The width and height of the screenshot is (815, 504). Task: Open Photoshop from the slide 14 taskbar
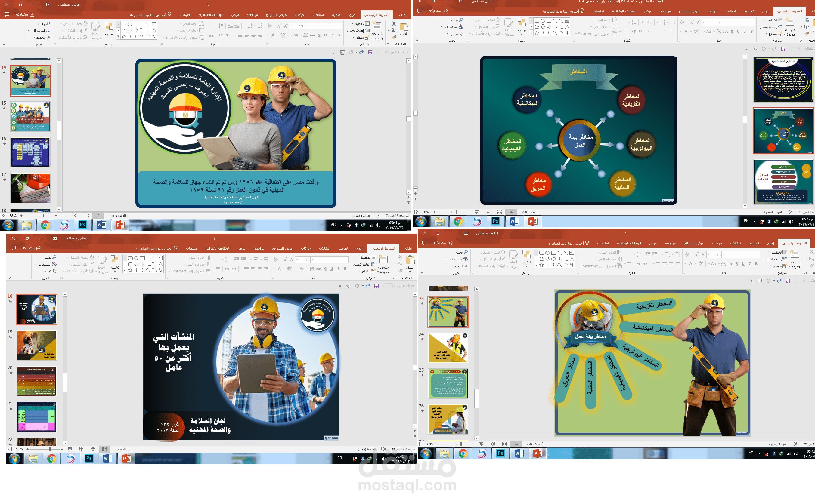coord(83,225)
